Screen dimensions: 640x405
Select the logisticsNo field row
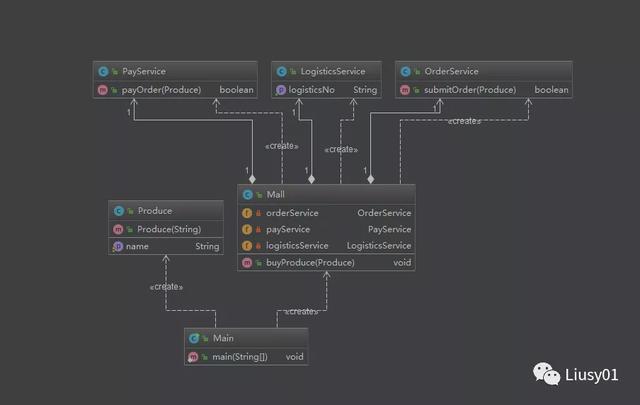(326, 90)
